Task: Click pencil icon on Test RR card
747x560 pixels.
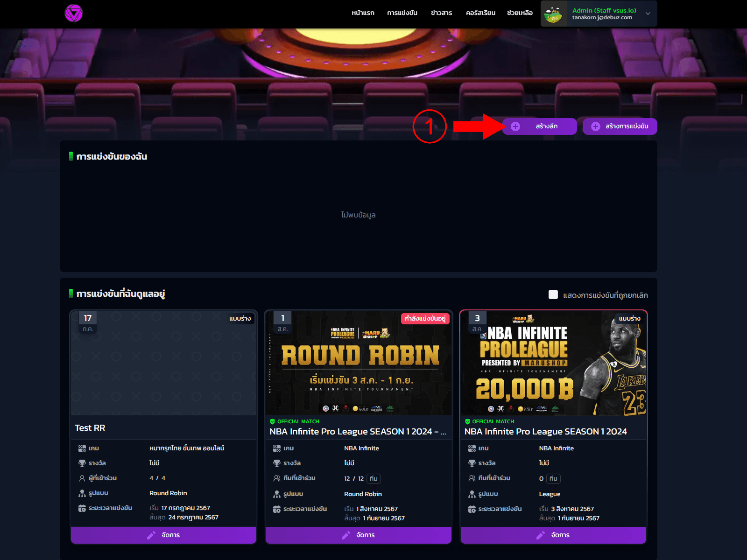Action: (151, 535)
